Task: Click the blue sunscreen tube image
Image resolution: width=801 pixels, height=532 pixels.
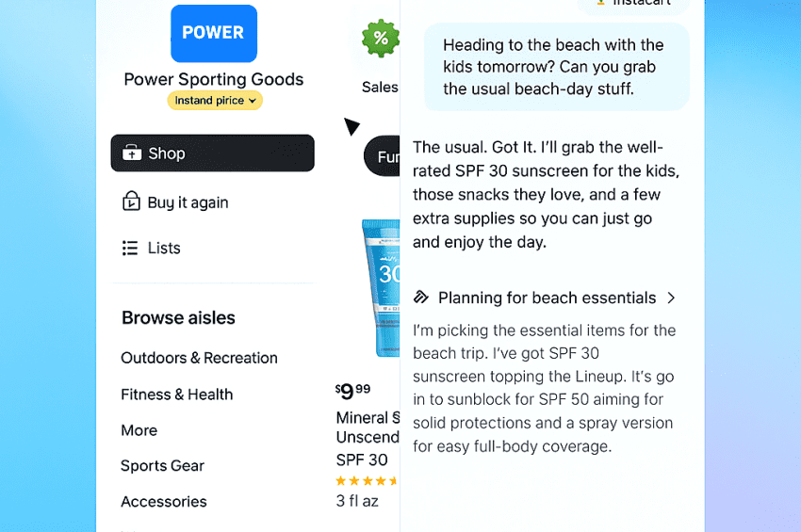Action: (381, 288)
